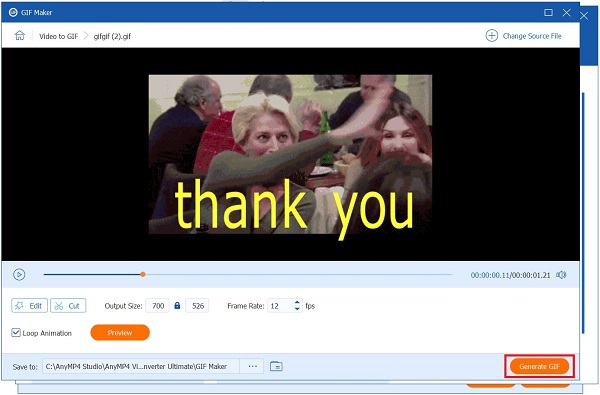Toggle the aspect ratio lock icon
Image resolution: width=600 pixels, height=395 pixels.
pos(177,305)
